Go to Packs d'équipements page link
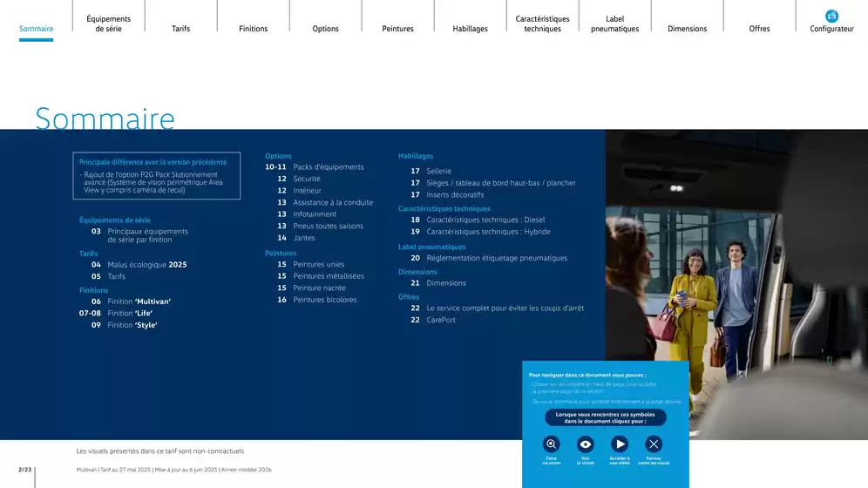 tap(328, 167)
